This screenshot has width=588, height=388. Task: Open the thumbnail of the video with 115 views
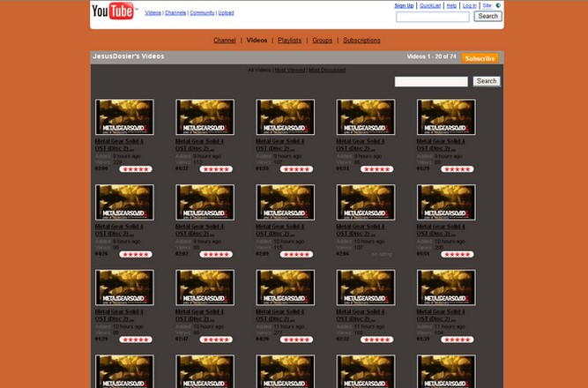[286, 202]
